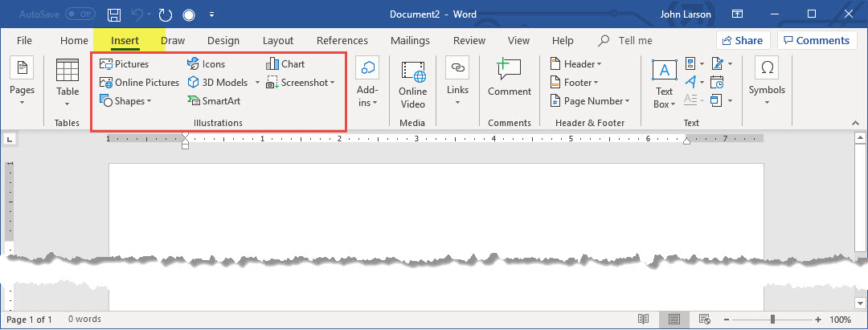Switch to the References tab
Screen dimensions: 868x330
pos(342,40)
